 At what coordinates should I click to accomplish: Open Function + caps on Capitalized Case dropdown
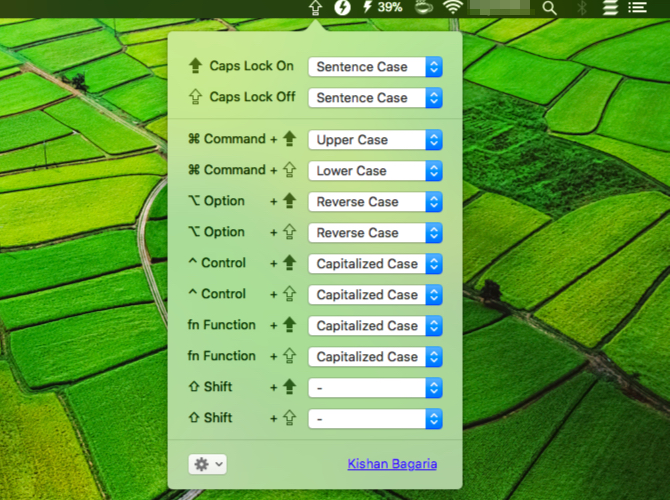tap(375, 326)
